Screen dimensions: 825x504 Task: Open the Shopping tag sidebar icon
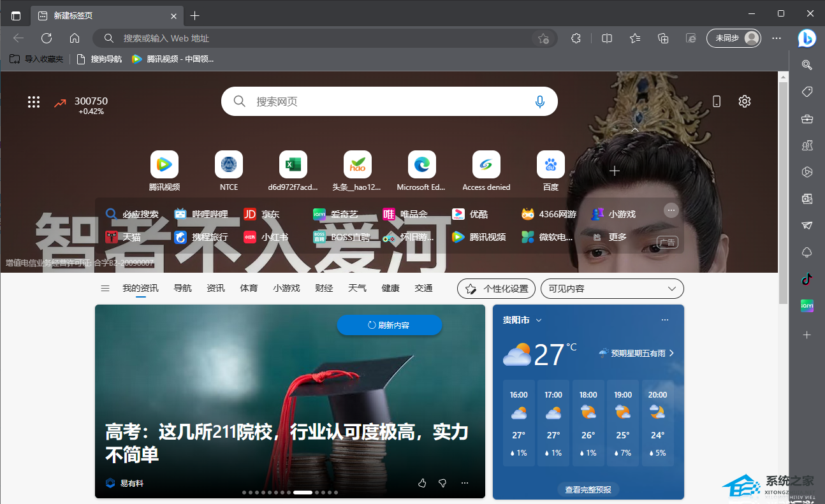807,92
